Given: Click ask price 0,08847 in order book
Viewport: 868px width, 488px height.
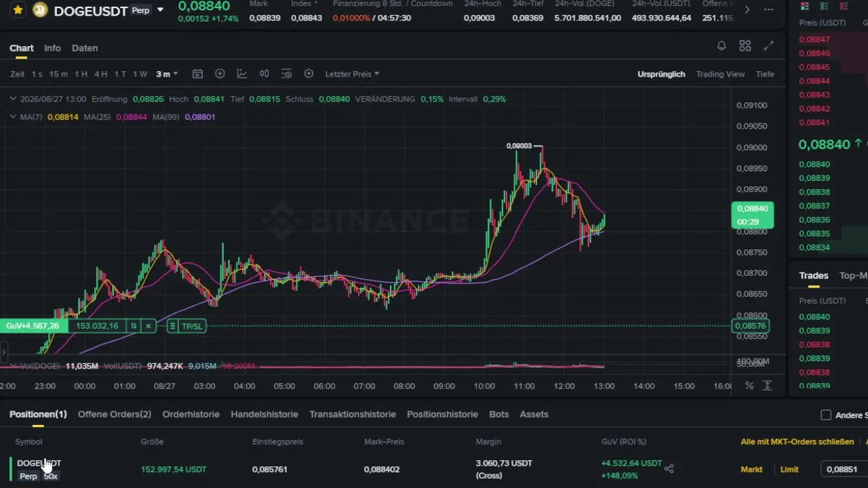Looking at the screenshot, I should (814, 39).
